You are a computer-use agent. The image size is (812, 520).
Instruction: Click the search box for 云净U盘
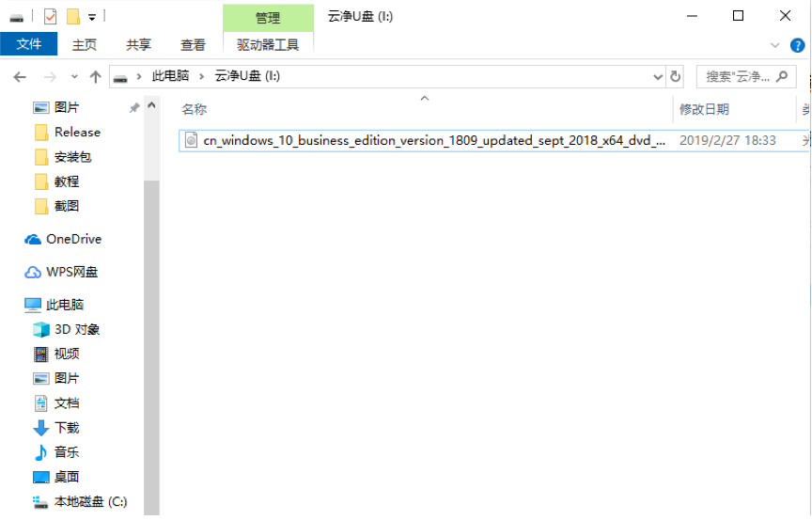(739, 77)
